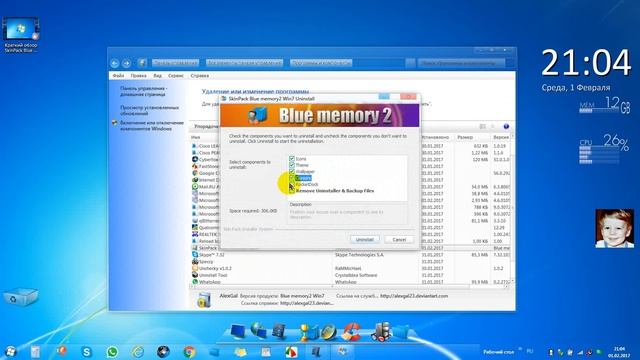Open the system tray clock
This screenshot has width=640, height=360.
pyautogui.click(x=619, y=352)
